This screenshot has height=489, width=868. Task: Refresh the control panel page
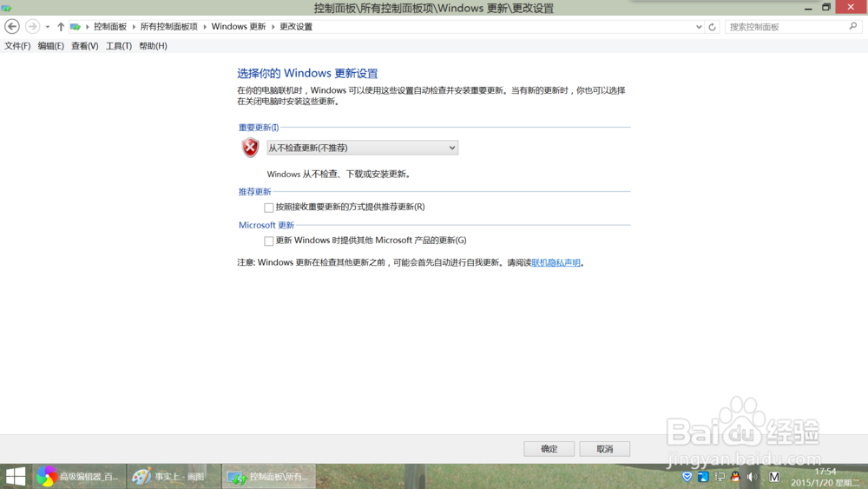pos(713,27)
